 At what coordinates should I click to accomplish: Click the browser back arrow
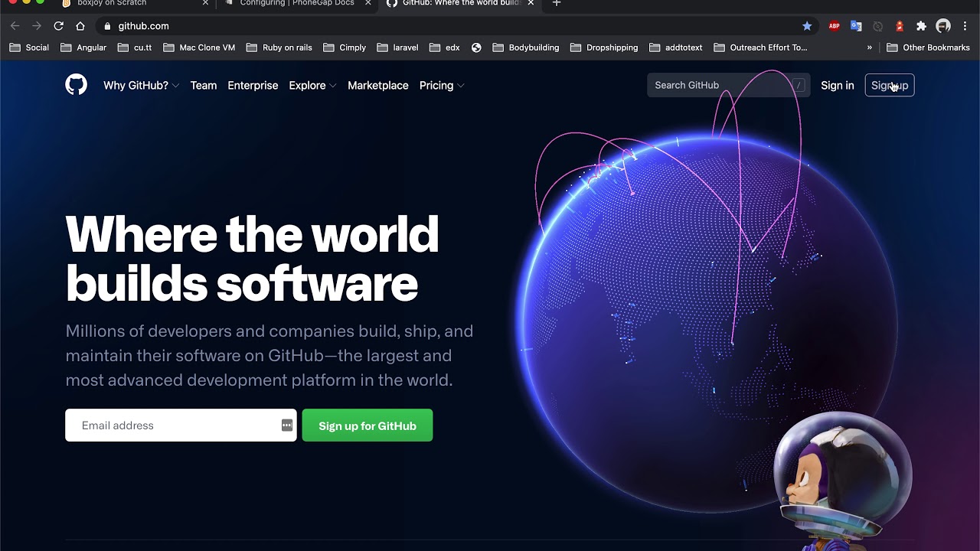[x=15, y=26]
